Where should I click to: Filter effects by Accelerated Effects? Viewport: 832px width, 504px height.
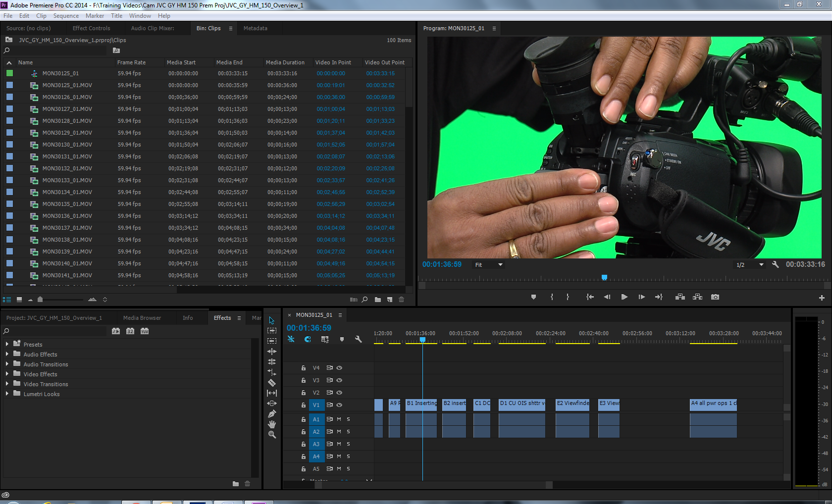116,331
